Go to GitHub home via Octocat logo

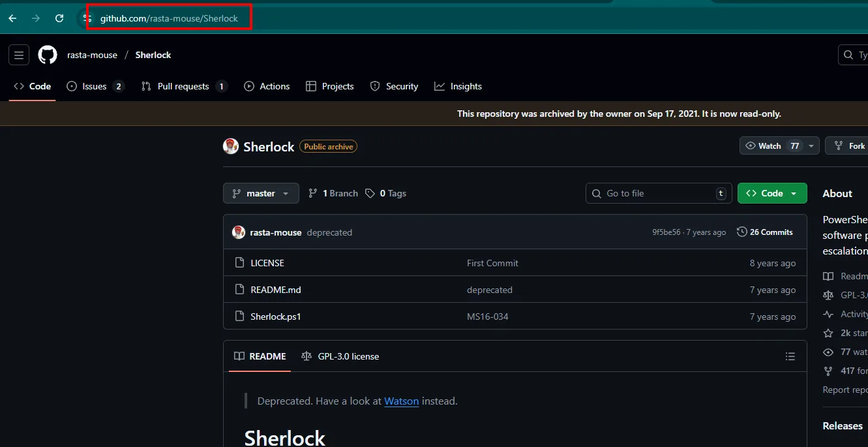click(x=48, y=55)
